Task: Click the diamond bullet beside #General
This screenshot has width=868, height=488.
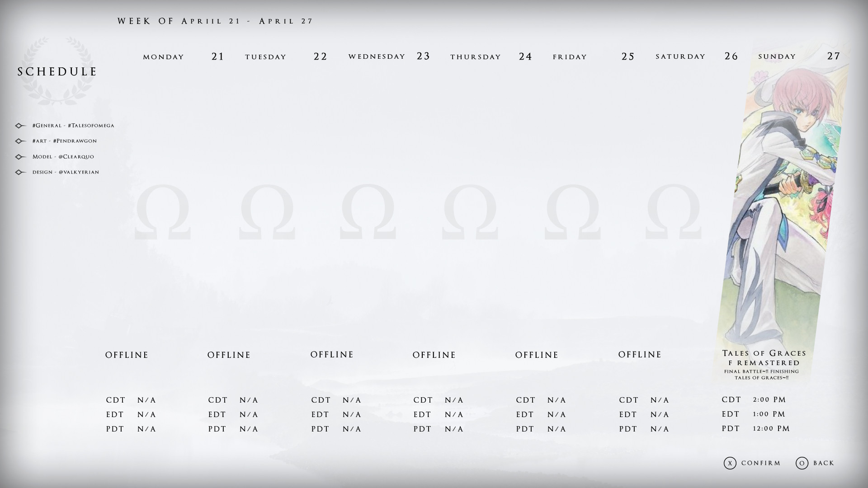Action: pyautogui.click(x=20, y=126)
